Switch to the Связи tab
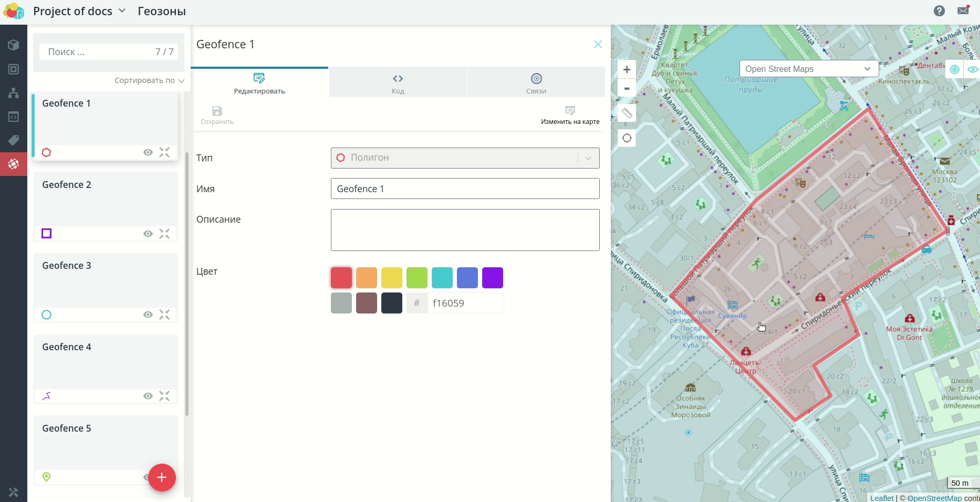The height and width of the screenshot is (502, 980). pyautogui.click(x=536, y=83)
